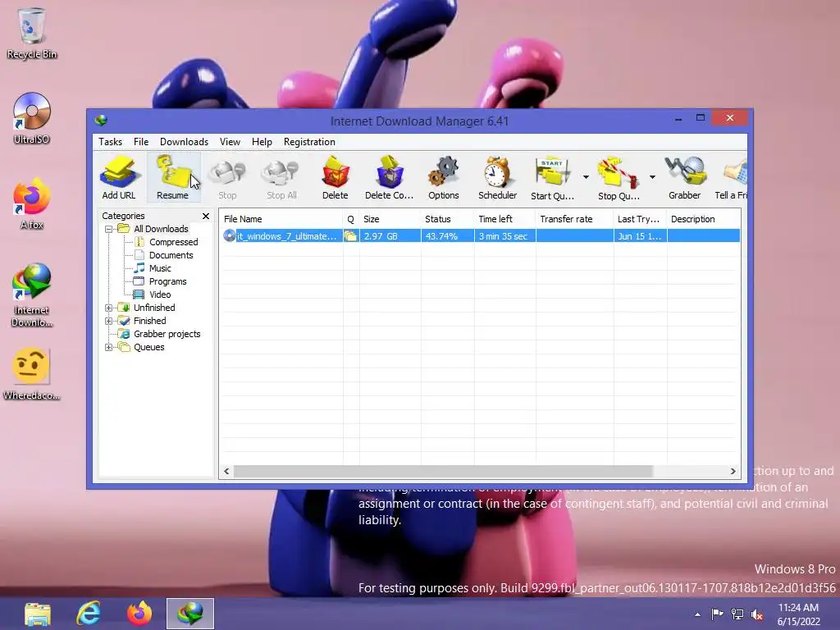Image resolution: width=840 pixels, height=630 pixels.
Task: Click the IDM taskbar button
Action: (190, 614)
